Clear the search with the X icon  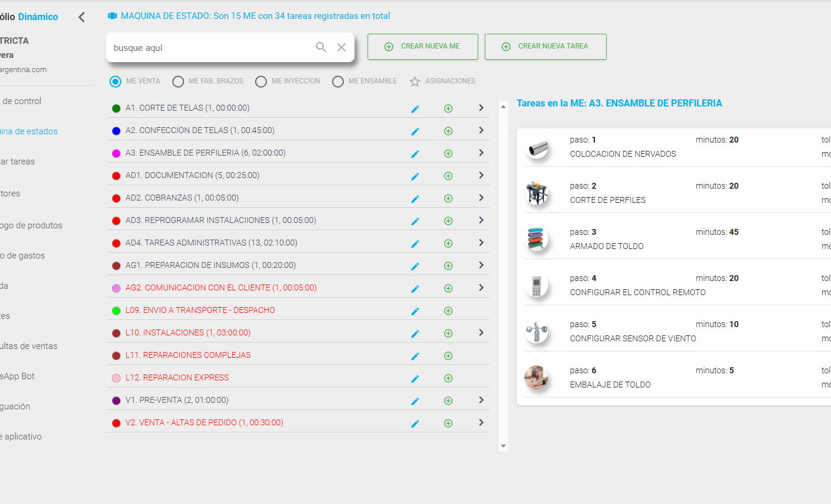point(342,47)
